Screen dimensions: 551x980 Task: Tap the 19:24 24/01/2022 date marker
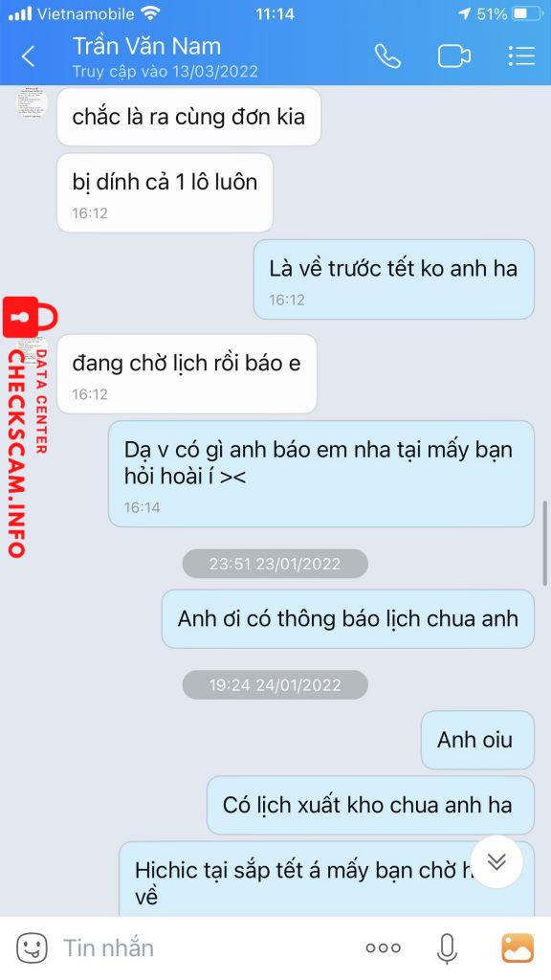point(275,685)
